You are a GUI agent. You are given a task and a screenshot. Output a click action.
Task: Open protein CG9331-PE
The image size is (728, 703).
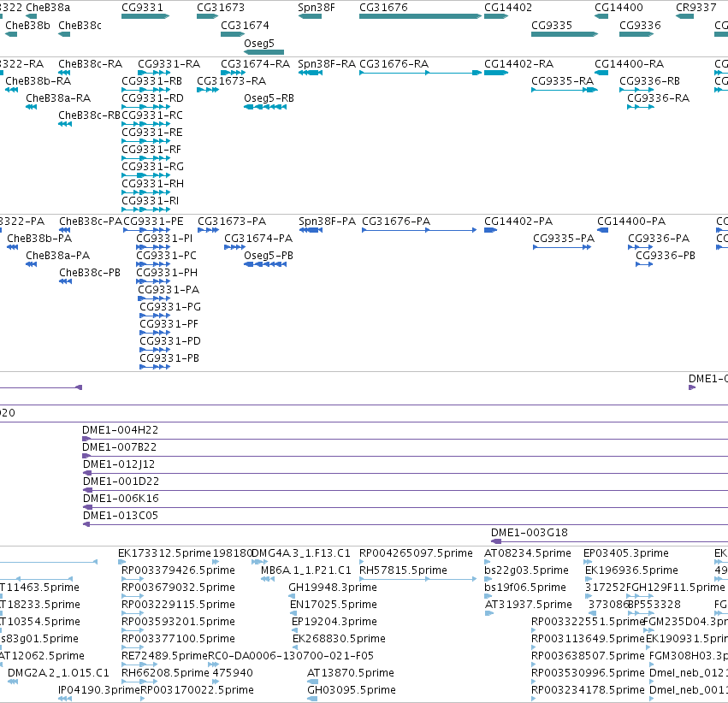[153, 221]
